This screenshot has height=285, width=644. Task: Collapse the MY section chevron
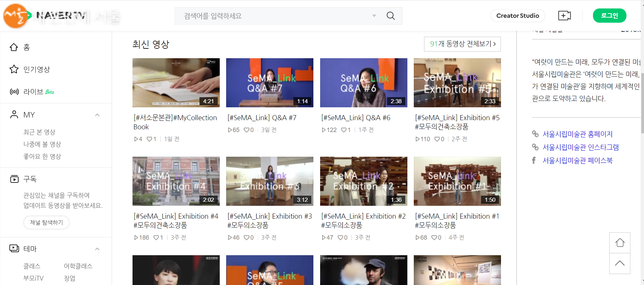point(97,115)
